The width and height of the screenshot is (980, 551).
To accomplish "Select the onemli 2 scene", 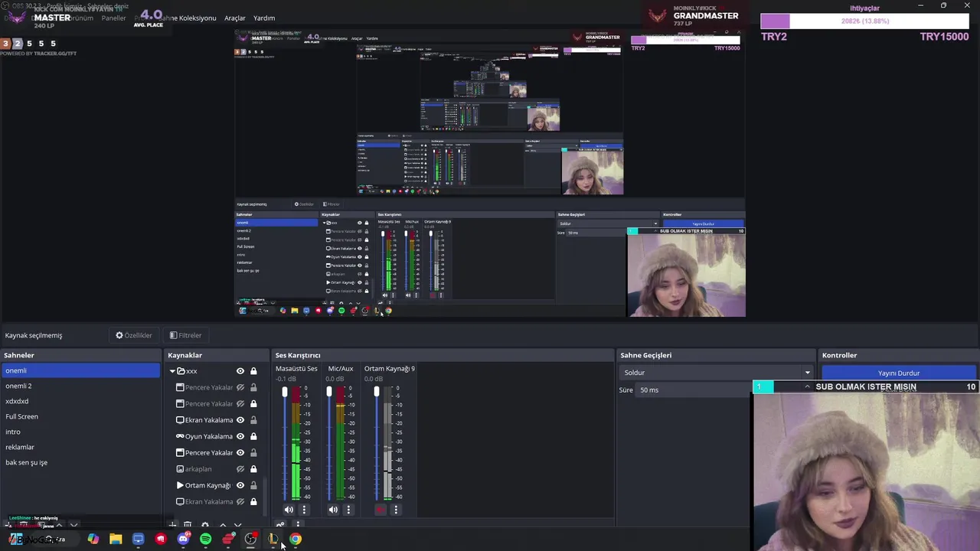I will click(x=80, y=386).
